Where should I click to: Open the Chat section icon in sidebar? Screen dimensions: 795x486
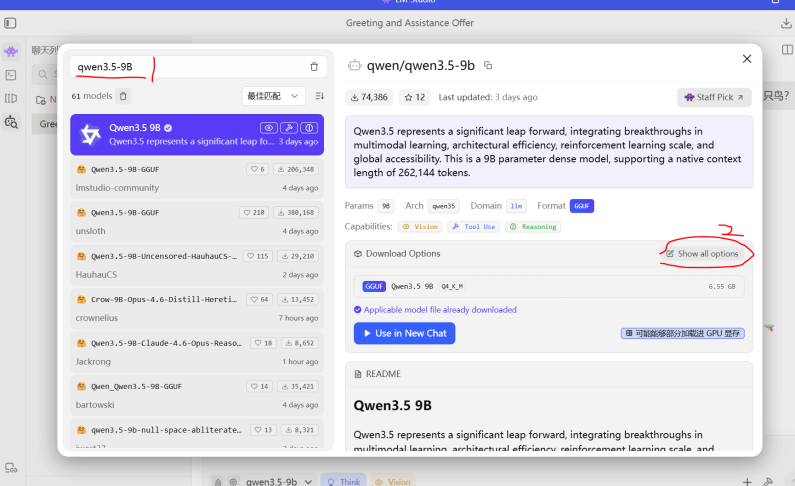tap(11, 51)
